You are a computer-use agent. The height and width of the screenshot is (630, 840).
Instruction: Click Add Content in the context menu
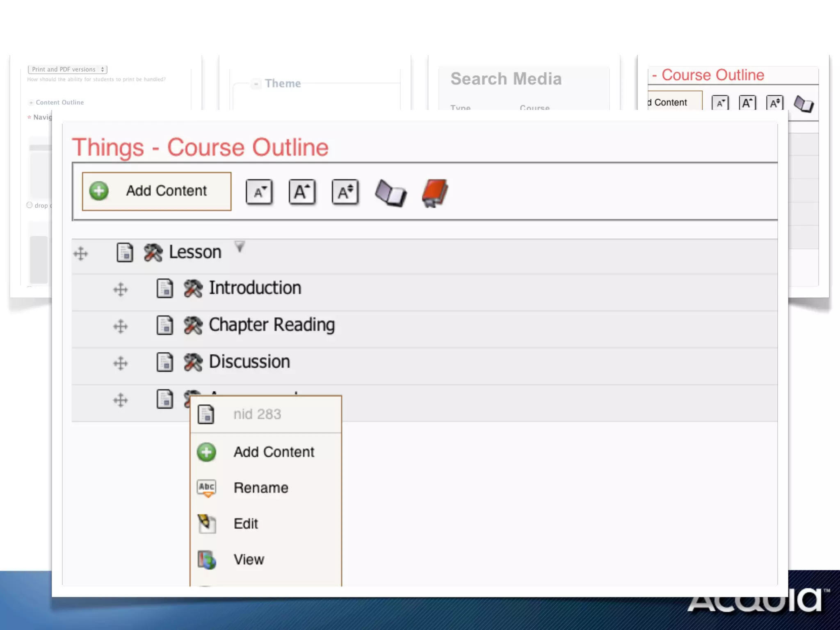274,452
